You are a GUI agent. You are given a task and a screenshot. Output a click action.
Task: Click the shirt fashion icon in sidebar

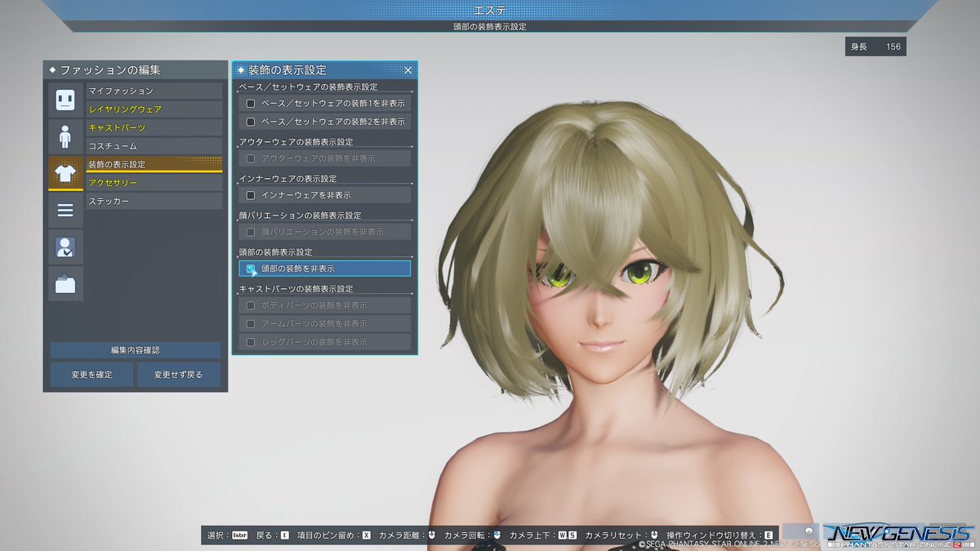click(x=65, y=175)
